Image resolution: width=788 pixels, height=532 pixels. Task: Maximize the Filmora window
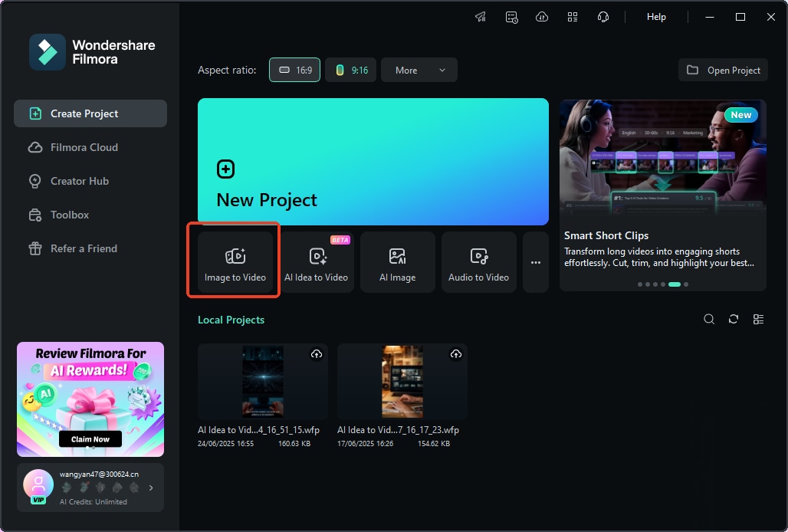tap(740, 17)
